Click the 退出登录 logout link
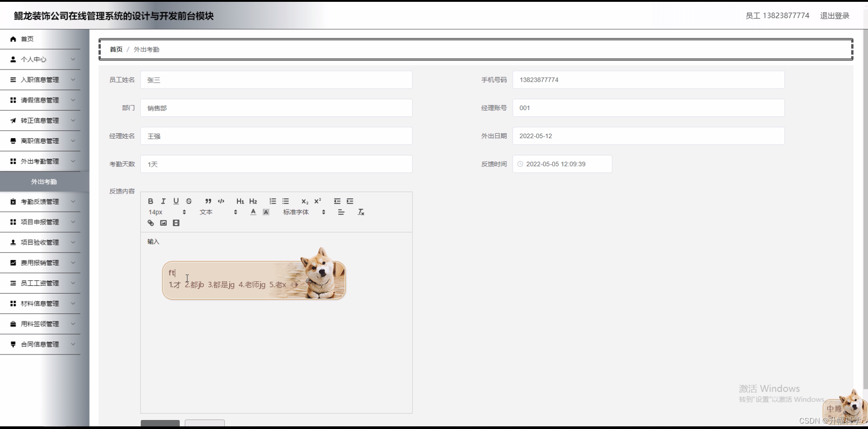The height and width of the screenshot is (429, 868). [x=834, y=15]
